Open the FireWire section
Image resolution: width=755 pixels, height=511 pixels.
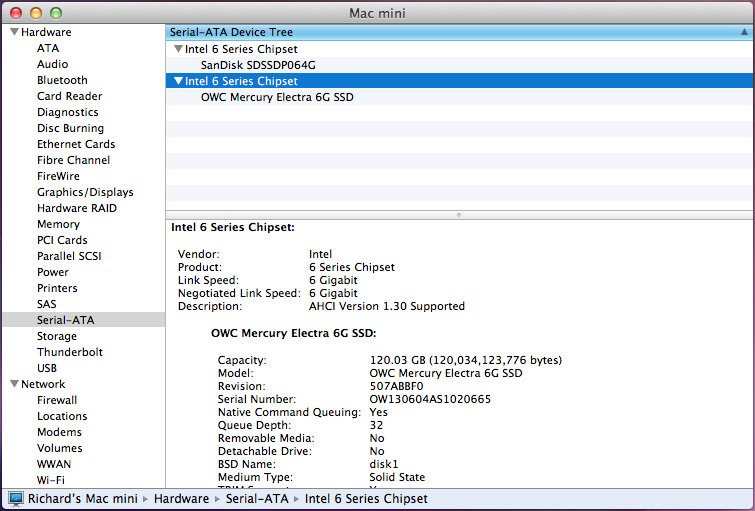click(58, 176)
